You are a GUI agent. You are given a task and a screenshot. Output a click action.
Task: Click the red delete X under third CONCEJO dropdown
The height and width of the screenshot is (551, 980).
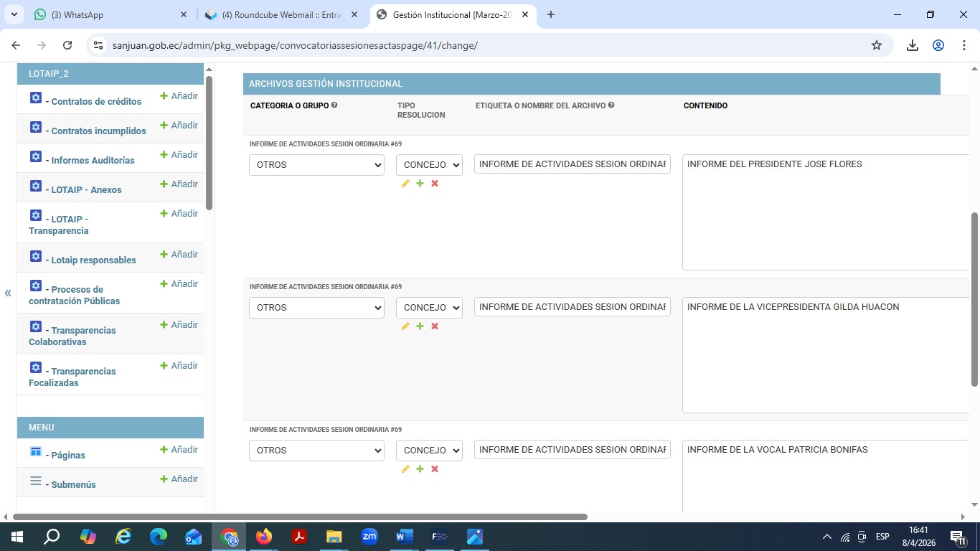[435, 469]
